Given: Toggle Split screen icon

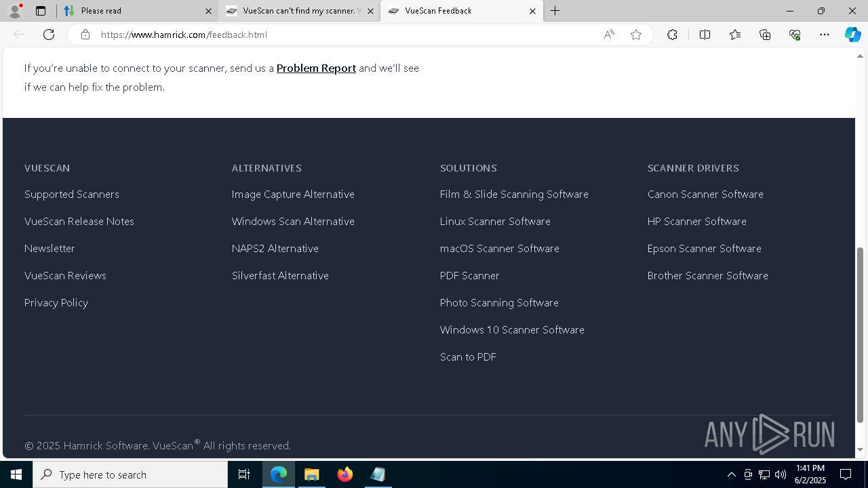Looking at the screenshot, I should tap(705, 35).
